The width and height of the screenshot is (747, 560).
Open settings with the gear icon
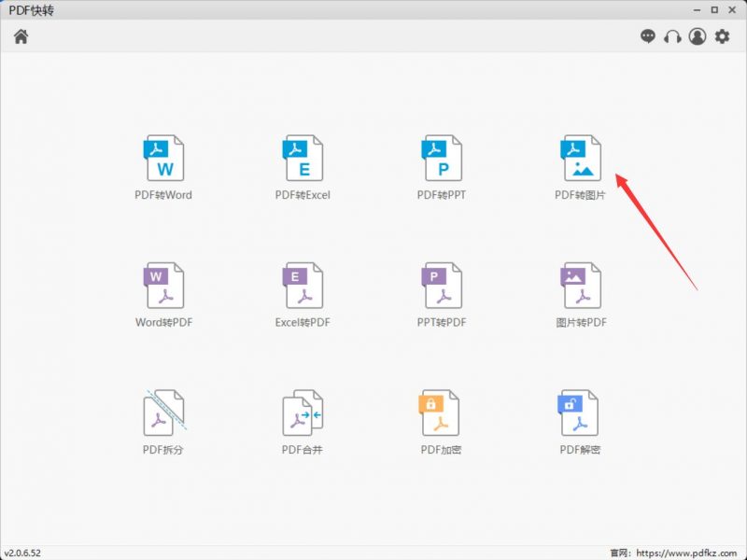(x=723, y=36)
